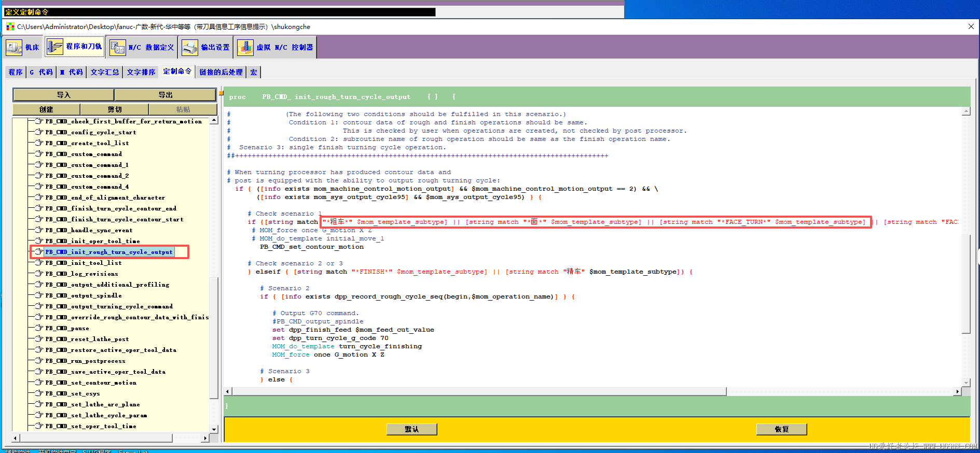Open the 文字汇总 tab
This screenshot has height=453, width=980.
(x=105, y=72)
